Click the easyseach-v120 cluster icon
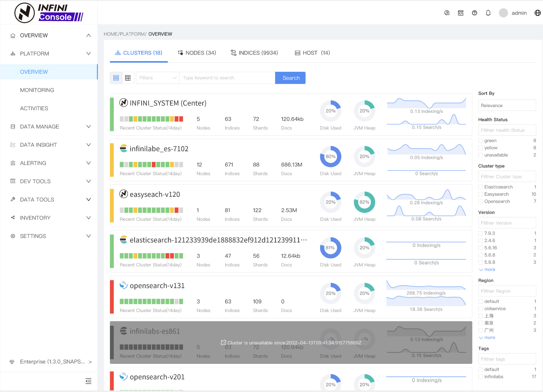Image resolution: width=543 pixels, height=392 pixels. 124,194
